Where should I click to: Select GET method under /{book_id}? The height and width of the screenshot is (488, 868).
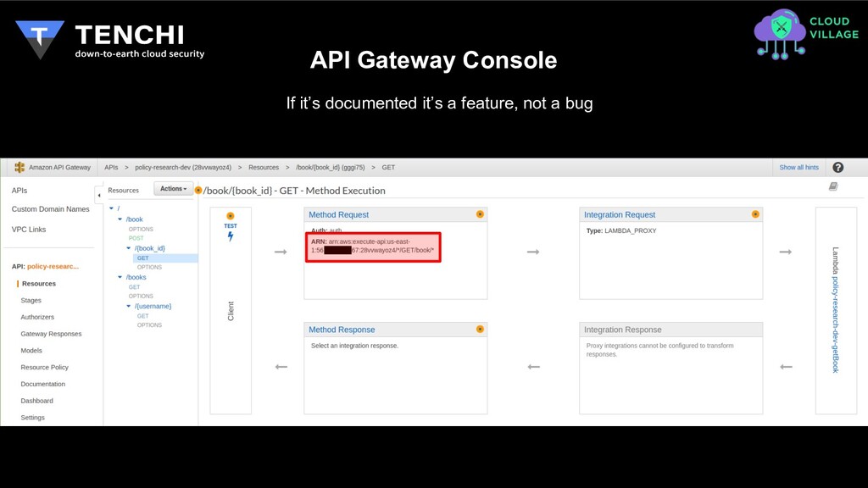[142, 258]
